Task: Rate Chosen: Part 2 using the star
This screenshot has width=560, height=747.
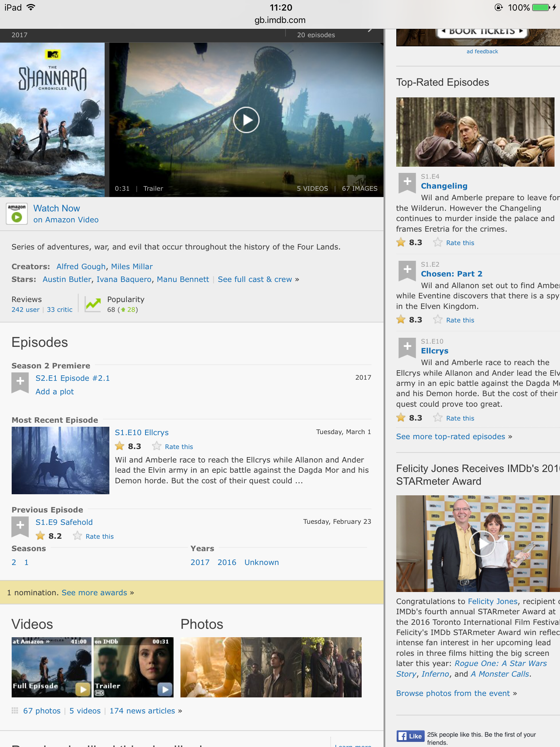Action: click(438, 320)
